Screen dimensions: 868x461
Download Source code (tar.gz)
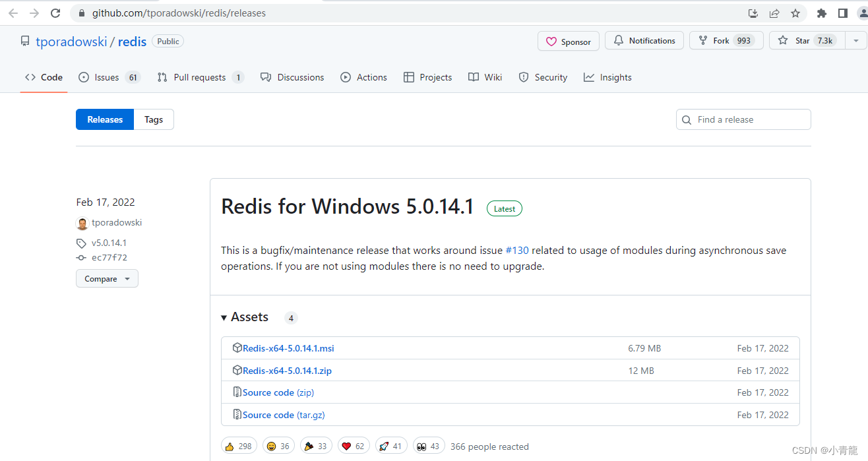pos(284,415)
